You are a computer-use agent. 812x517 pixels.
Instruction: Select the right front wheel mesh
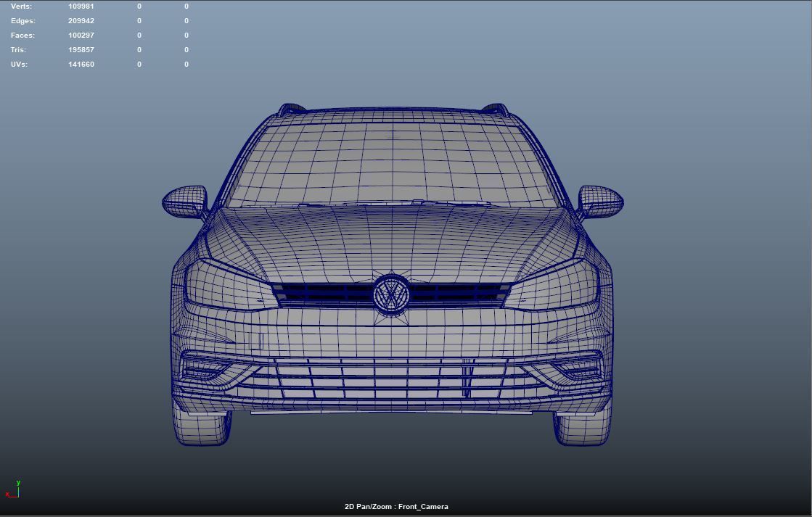tap(582, 427)
